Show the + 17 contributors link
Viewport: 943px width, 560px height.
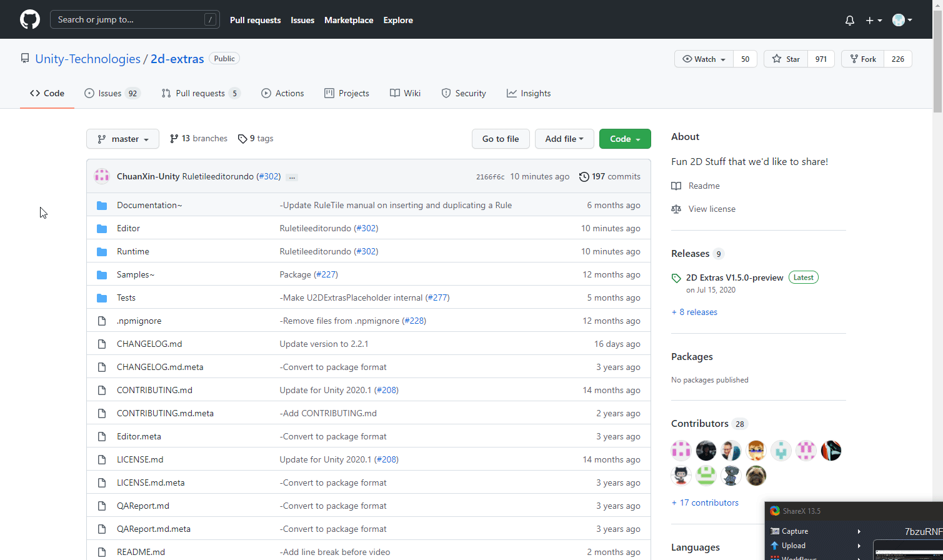click(x=705, y=502)
